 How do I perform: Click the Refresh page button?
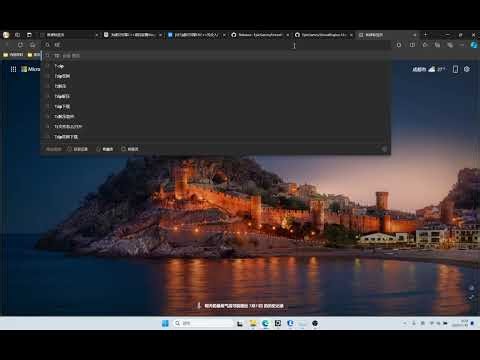click(x=20, y=45)
